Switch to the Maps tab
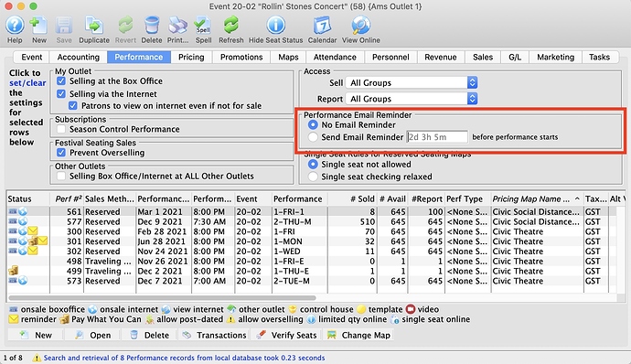 tap(288, 58)
